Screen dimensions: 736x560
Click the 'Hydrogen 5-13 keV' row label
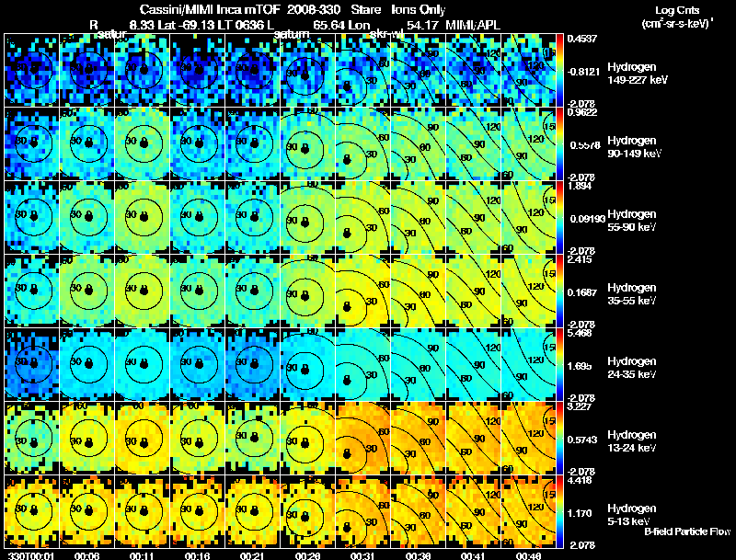(x=632, y=515)
